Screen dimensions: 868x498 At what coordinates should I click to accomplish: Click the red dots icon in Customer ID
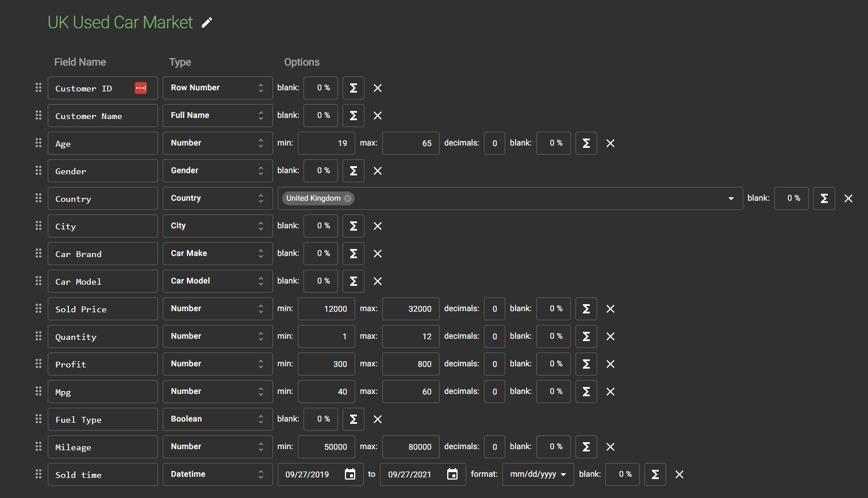coord(141,88)
